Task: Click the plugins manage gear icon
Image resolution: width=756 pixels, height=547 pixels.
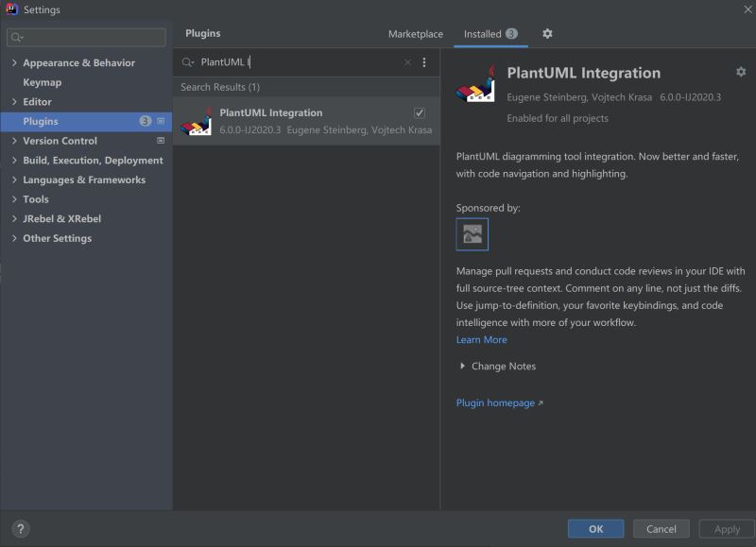Action: coord(547,34)
